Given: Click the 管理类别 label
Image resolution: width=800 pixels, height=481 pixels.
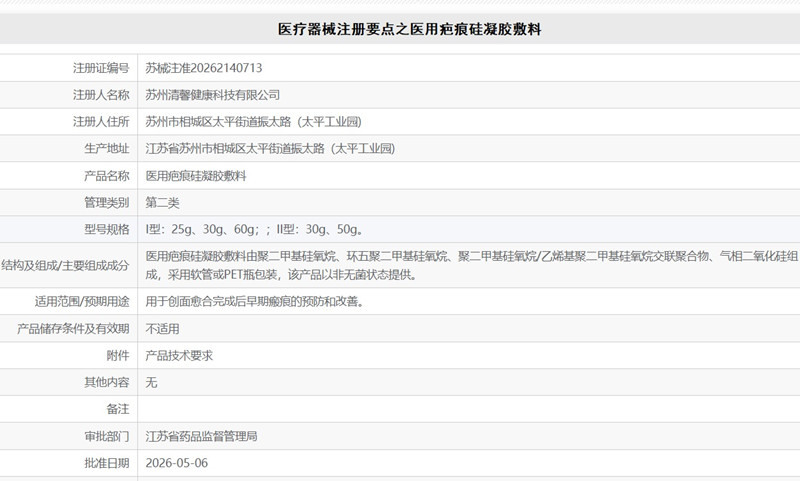Looking at the screenshot, I should pos(107,202).
